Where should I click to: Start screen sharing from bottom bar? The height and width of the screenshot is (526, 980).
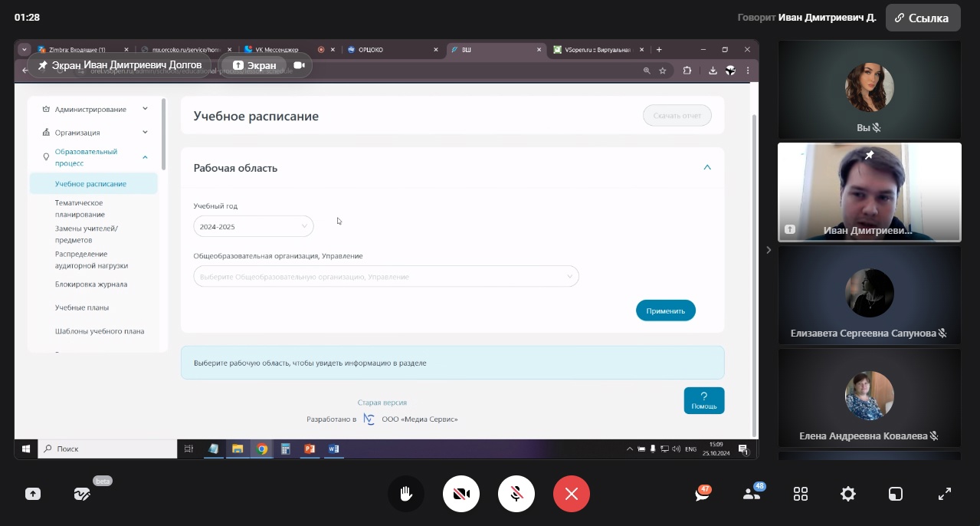click(33, 495)
